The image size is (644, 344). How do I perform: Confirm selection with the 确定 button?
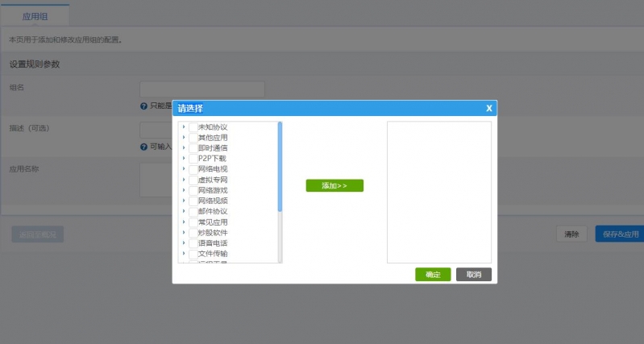[433, 275]
